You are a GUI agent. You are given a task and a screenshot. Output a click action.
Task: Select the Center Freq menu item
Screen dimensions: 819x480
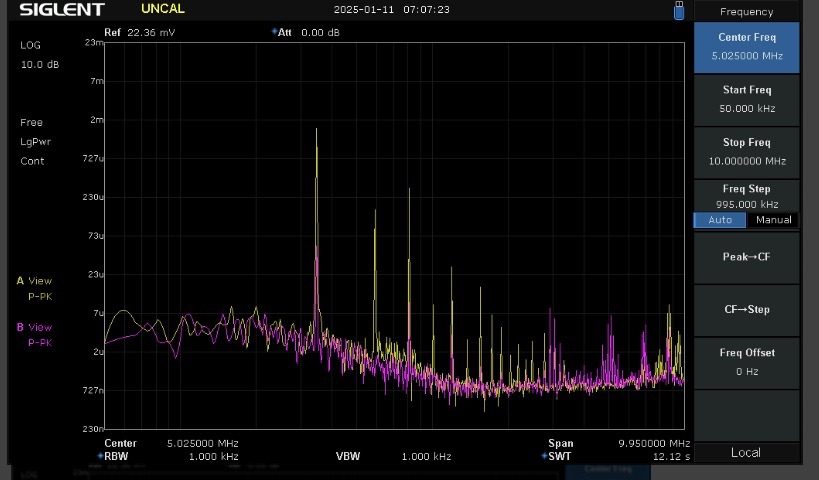click(746, 47)
